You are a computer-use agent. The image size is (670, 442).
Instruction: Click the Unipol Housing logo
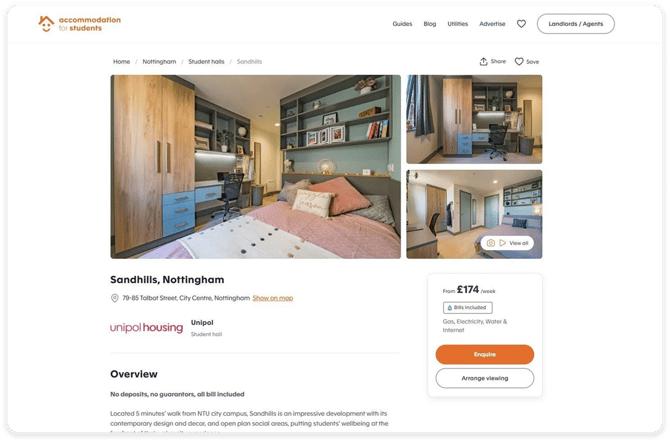[147, 328]
